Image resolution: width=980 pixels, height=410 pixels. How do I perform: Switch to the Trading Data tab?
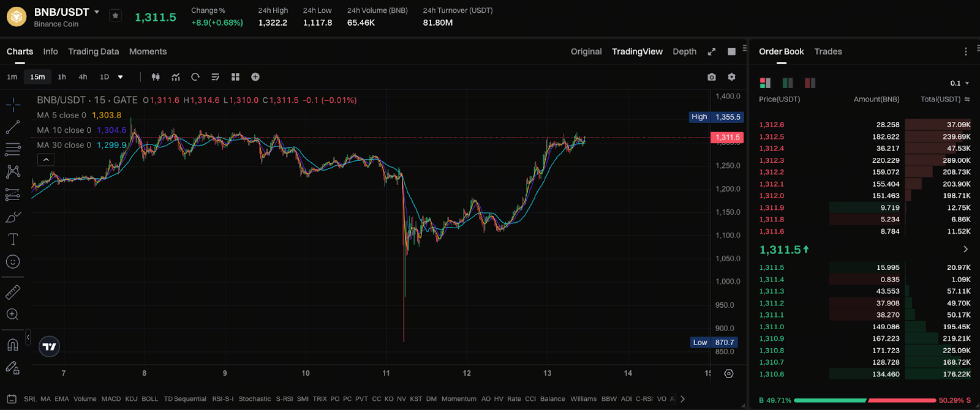94,51
